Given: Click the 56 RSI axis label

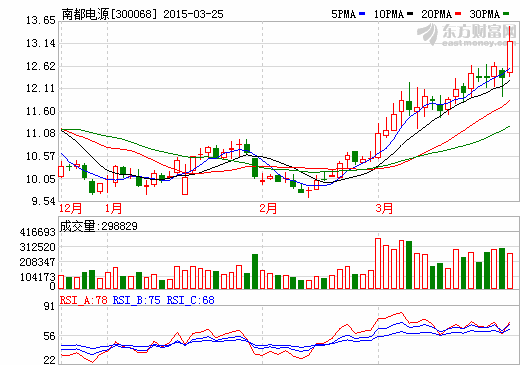Looking at the screenshot, I should [x=49, y=336].
